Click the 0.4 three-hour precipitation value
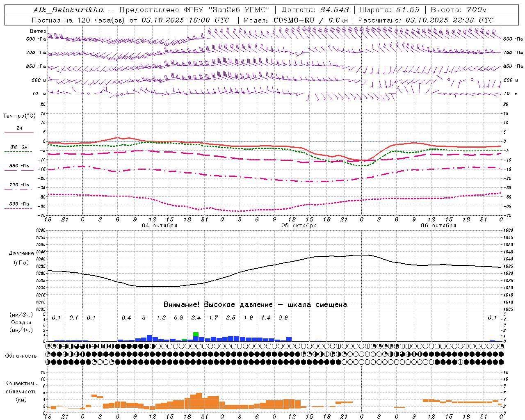 point(126,318)
